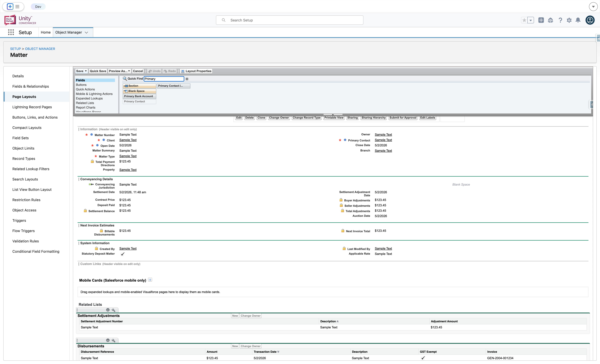
Task: Open the App Launcher grid
Action: click(11, 32)
